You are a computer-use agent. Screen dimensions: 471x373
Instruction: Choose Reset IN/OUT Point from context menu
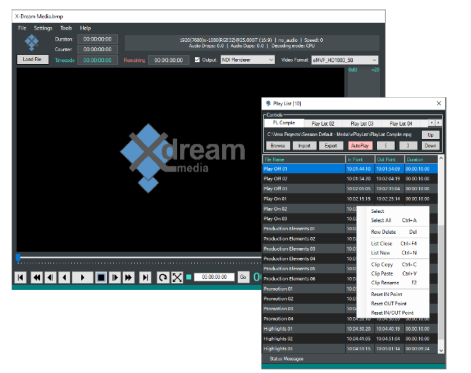coord(393,313)
